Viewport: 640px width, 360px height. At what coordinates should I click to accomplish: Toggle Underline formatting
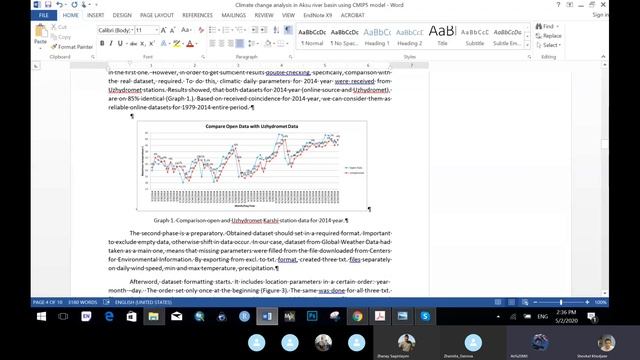120,43
